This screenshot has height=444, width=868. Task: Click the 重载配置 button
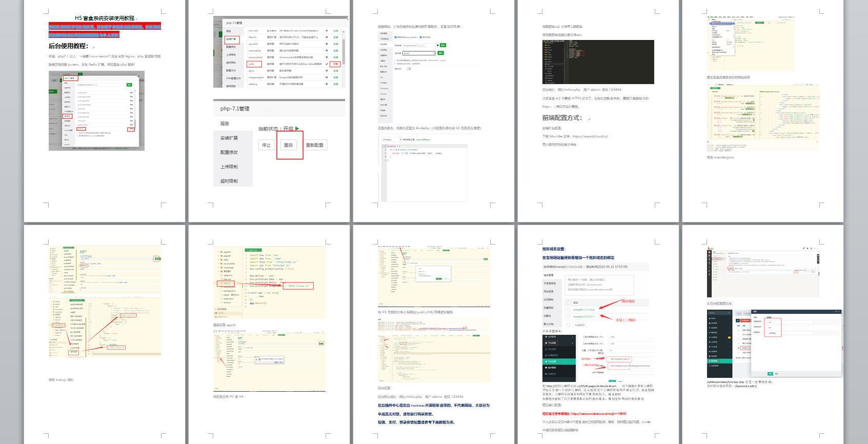[x=314, y=145]
